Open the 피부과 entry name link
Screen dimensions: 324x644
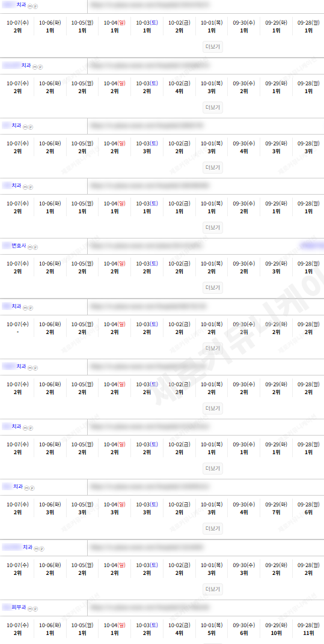coord(14,607)
